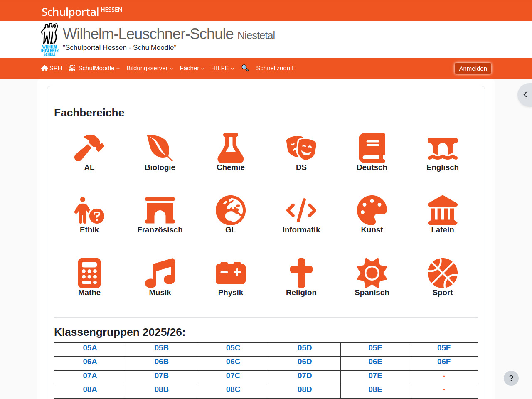Go to SPH home in navbar
The image size is (532, 399).
[x=52, y=68]
